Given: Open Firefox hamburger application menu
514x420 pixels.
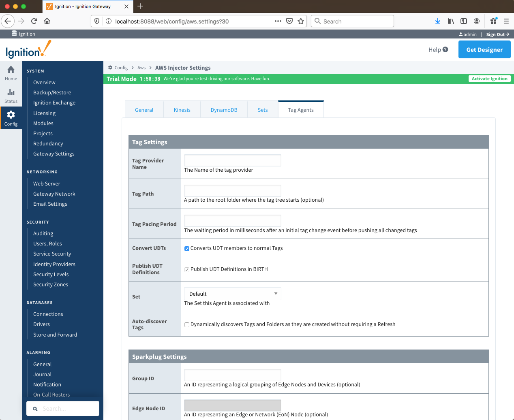Looking at the screenshot, I should pos(506,21).
